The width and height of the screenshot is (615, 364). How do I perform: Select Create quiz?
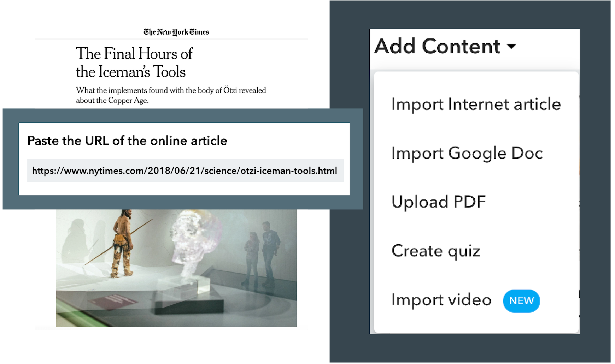tap(436, 251)
